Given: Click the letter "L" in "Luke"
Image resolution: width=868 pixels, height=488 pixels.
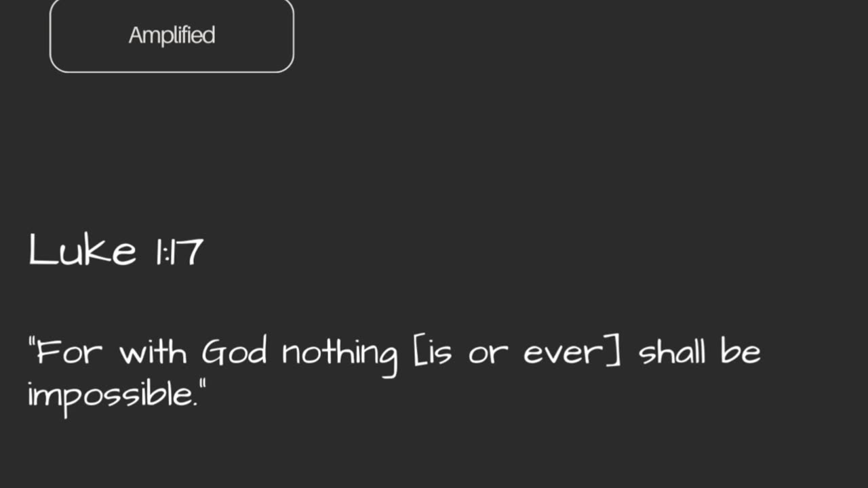Looking at the screenshot, I should 39,249.
